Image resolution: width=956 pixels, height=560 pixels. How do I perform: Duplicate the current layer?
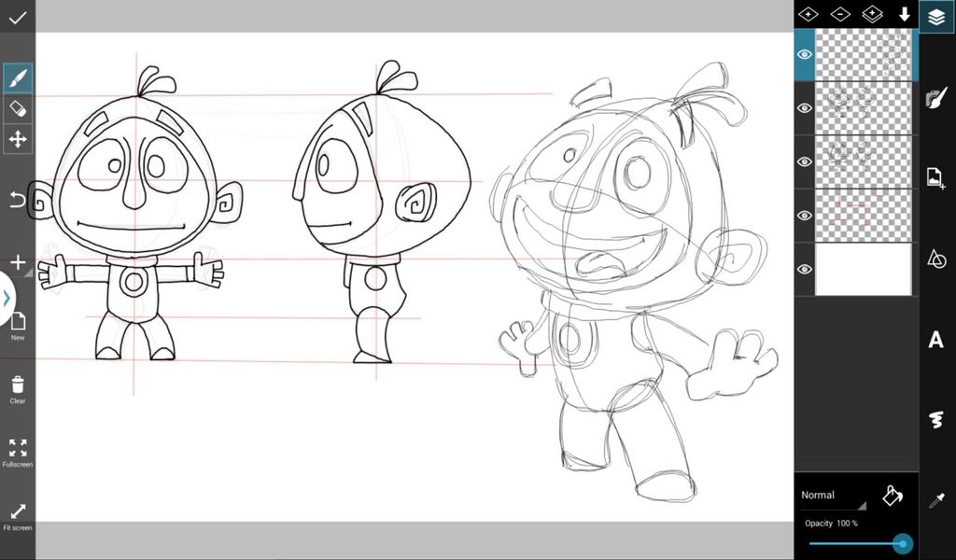873,15
